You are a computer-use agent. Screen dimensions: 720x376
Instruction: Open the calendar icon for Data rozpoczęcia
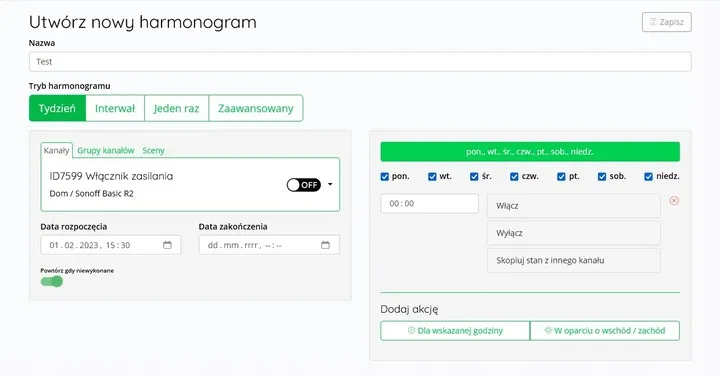click(x=167, y=245)
